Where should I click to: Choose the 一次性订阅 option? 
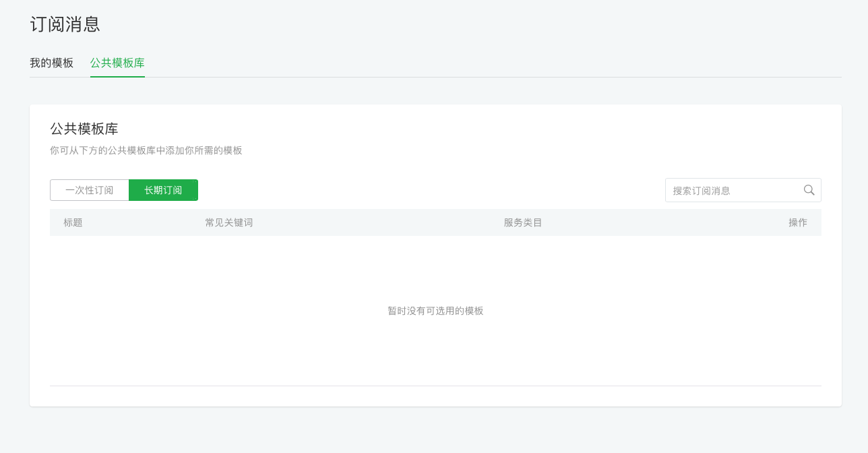(90, 190)
